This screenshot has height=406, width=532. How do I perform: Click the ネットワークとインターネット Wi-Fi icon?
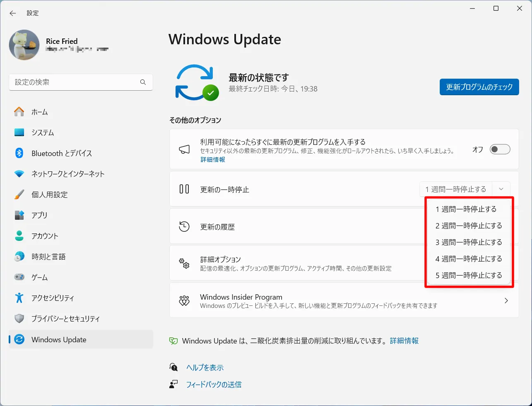19,174
